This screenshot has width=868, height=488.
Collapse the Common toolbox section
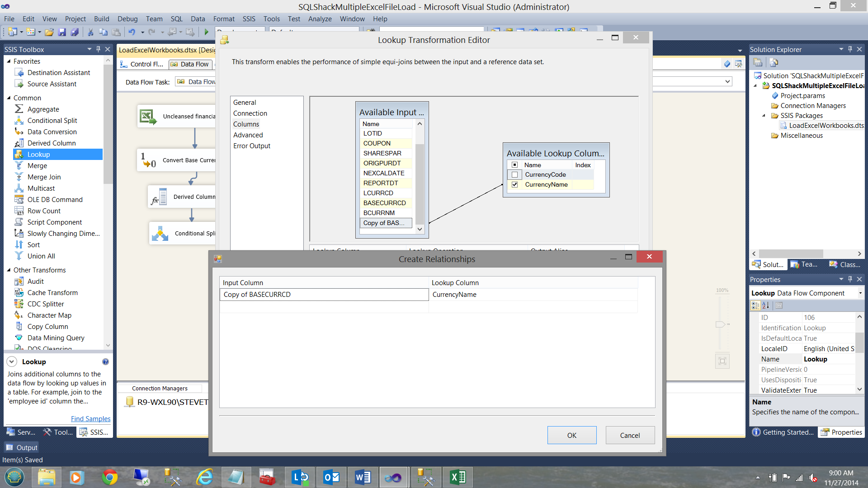[9, 98]
